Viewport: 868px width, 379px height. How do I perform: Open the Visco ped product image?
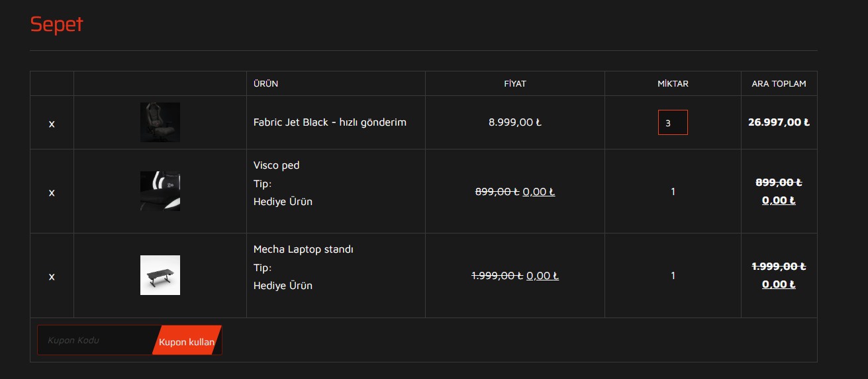[160, 191]
